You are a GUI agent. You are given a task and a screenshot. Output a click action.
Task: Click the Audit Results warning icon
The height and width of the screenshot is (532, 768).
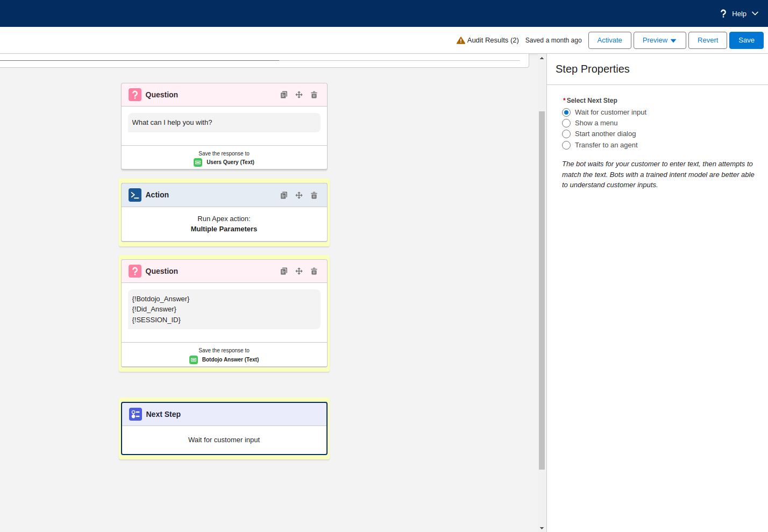(x=461, y=40)
